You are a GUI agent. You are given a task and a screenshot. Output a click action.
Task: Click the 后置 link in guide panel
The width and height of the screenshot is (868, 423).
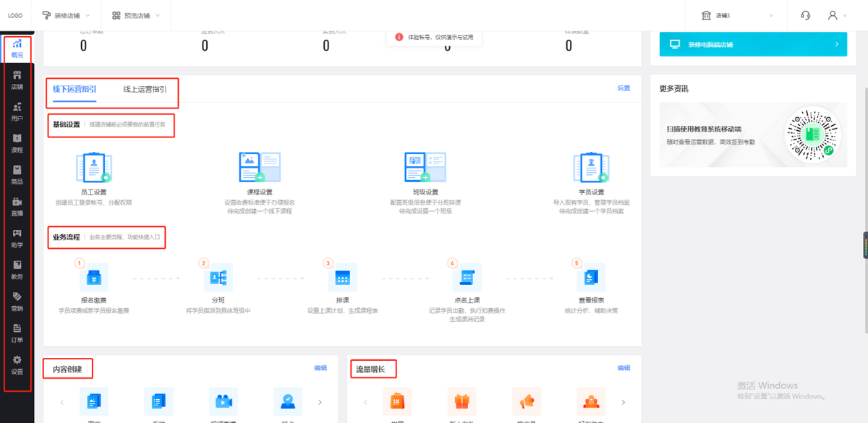[624, 88]
